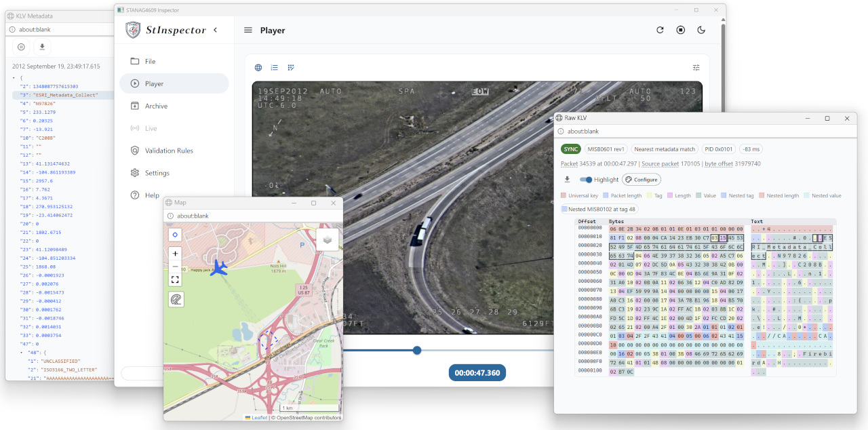Collapse the nested tag "48" object
This screenshot has width=868, height=430.
coord(20,353)
